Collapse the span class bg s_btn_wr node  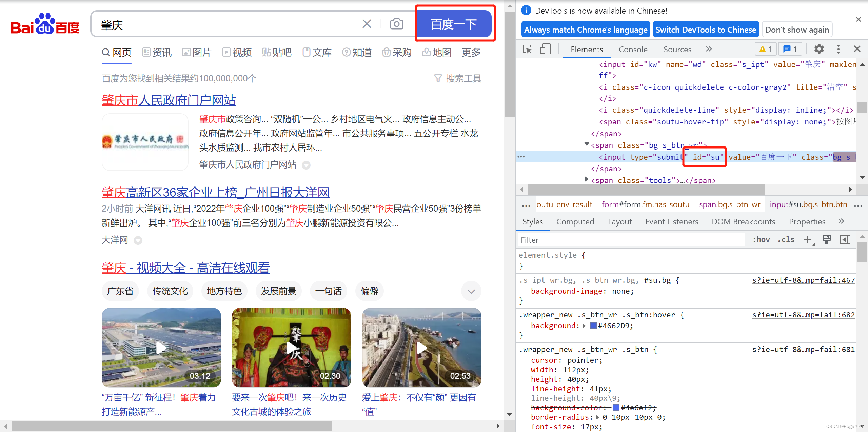587,144
